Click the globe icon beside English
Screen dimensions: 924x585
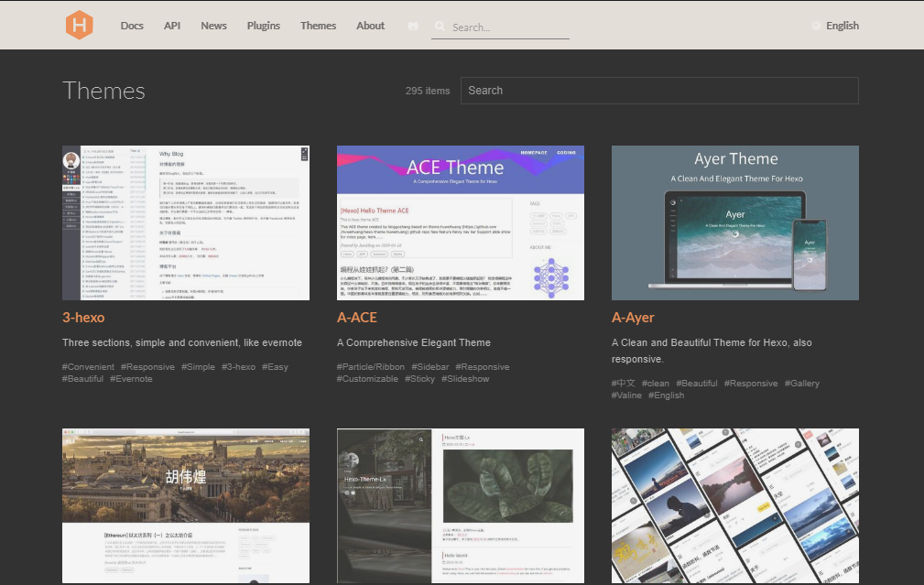pos(816,26)
